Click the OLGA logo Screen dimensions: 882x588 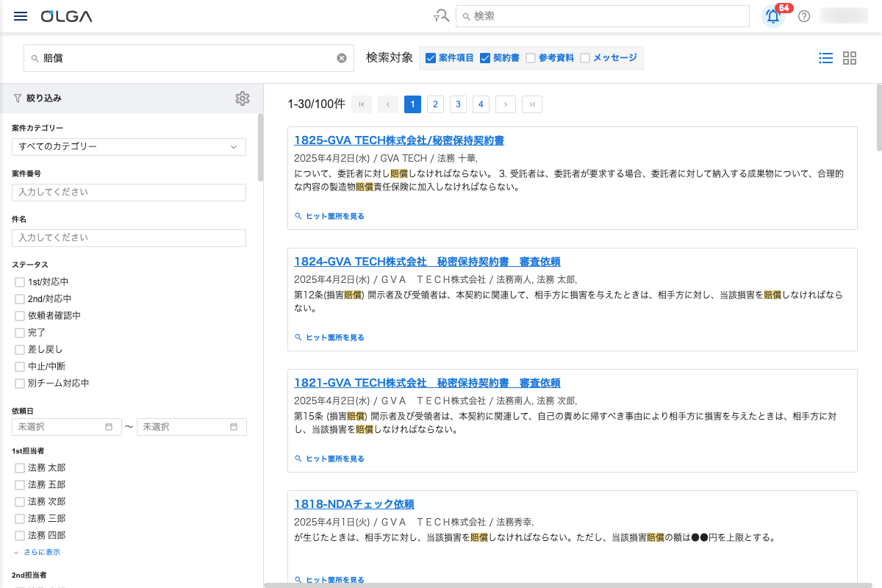pos(67,16)
